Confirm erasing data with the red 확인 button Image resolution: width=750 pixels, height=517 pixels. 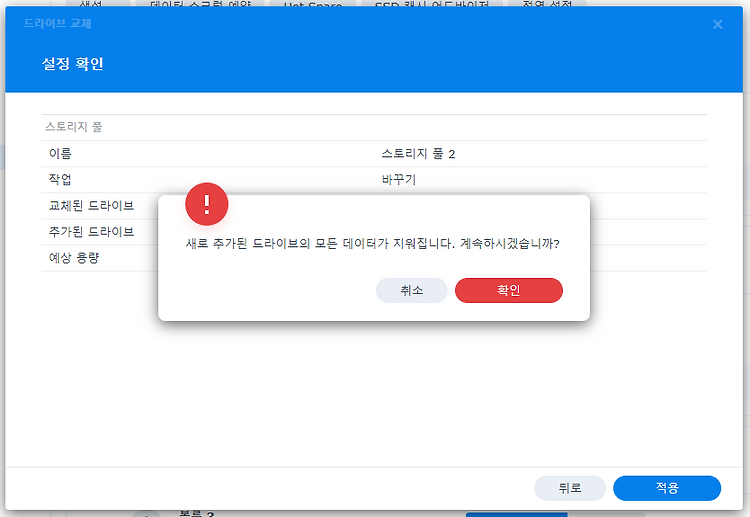508,290
